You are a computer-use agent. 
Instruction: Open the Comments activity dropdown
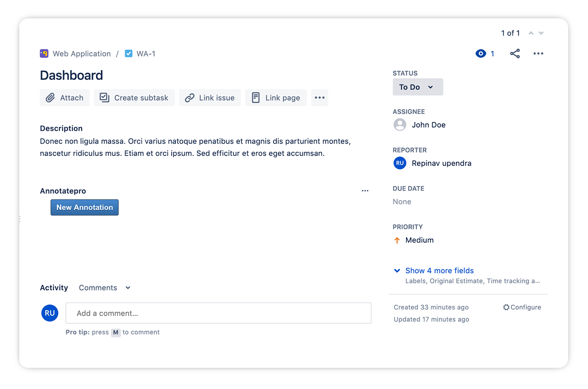click(104, 288)
